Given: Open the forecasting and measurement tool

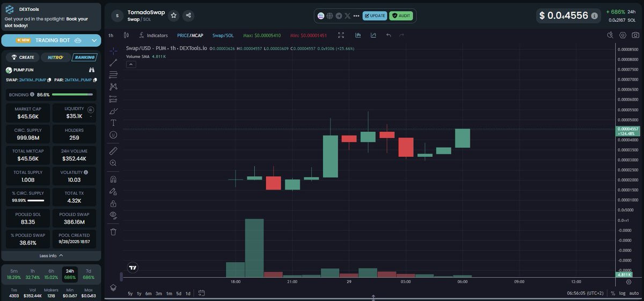Looking at the screenshot, I should click(x=113, y=99).
